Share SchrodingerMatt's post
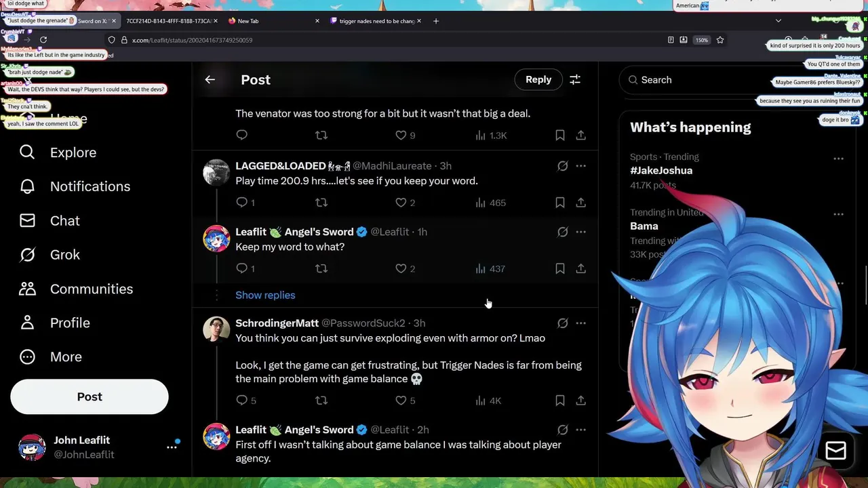 tap(581, 400)
